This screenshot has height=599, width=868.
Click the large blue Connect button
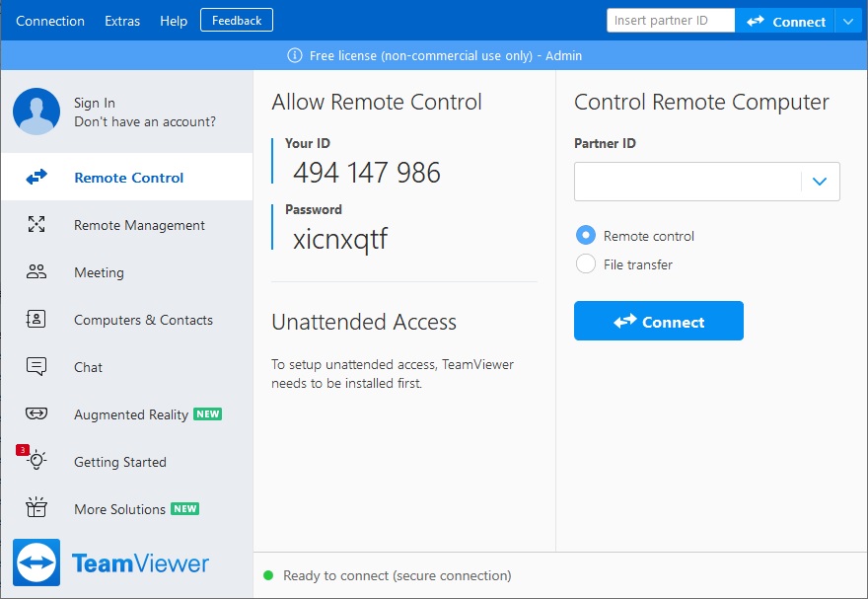pos(659,321)
